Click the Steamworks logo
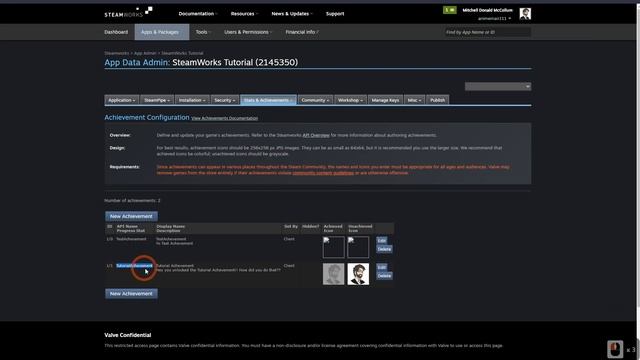Viewport: 640px width, 360px height. [x=128, y=12]
